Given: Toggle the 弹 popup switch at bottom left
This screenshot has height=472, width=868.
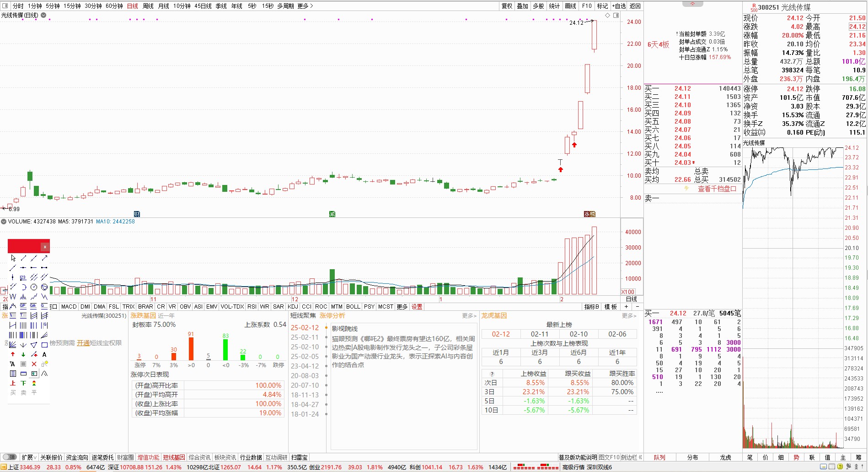Looking at the screenshot, I should (x=9, y=457).
